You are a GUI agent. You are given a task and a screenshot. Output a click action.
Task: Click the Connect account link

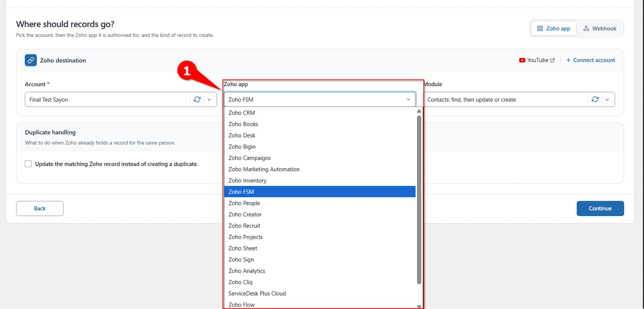[591, 60]
